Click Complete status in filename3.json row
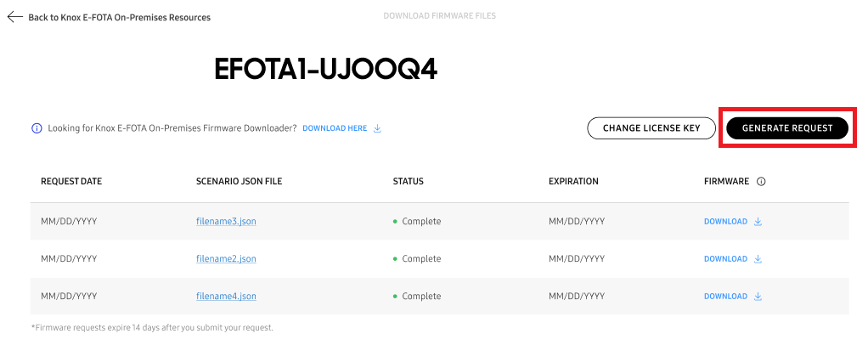This screenshot has width=868, height=345. pos(417,222)
